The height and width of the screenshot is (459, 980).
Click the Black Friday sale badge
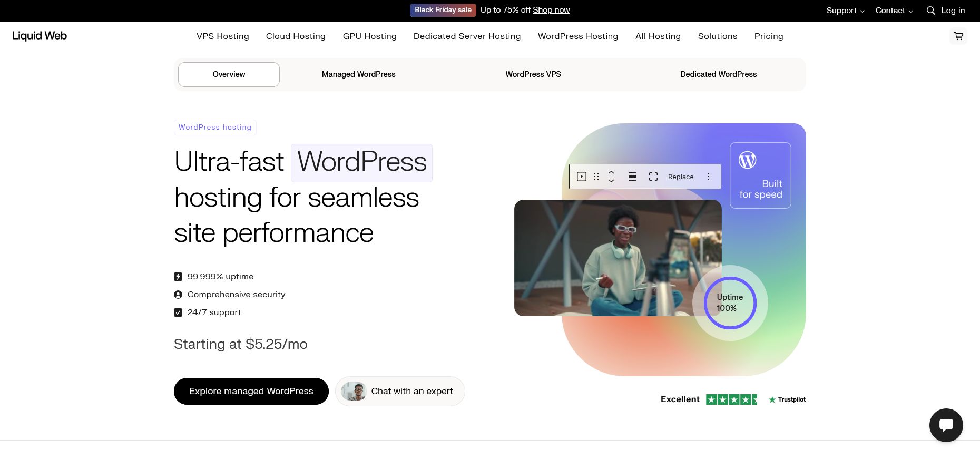click(x=443, y=10)
